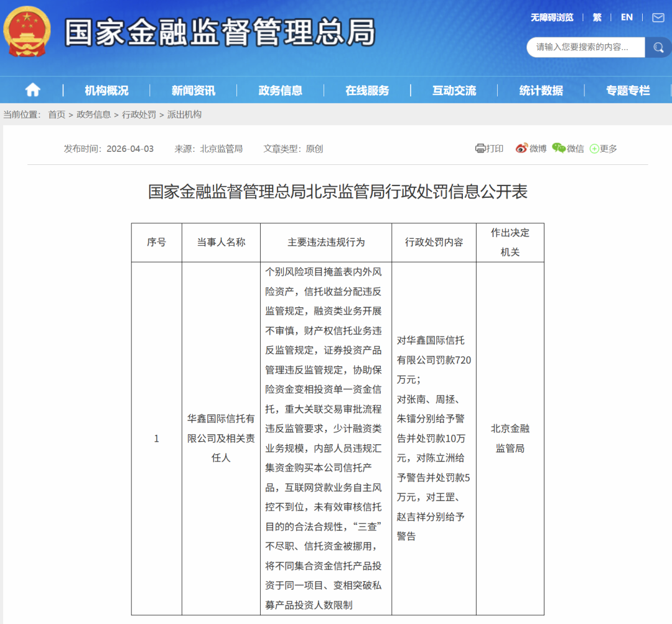
Task: Click 行政处罚 in the breadcrumb
Action: pos(139,114)
